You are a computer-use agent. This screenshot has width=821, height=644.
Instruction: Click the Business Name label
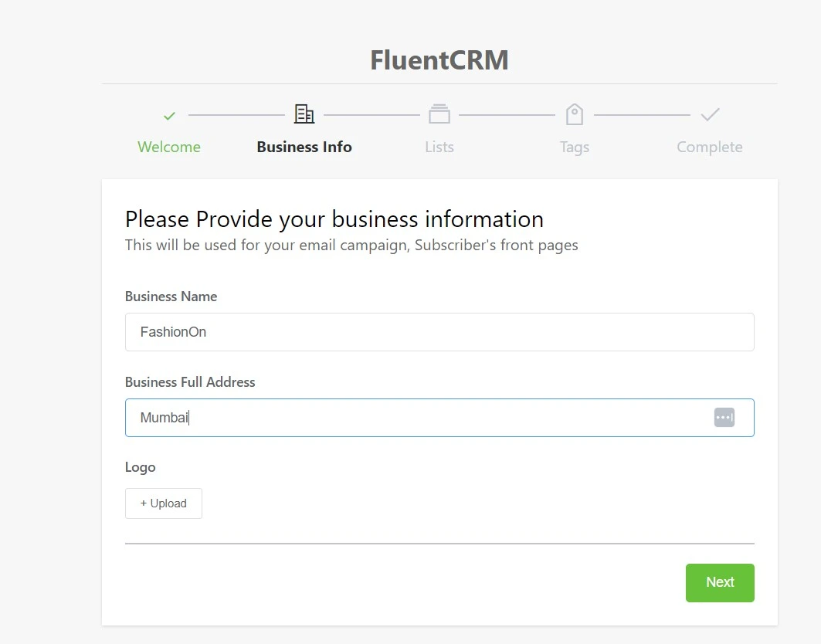click(171, 297)
